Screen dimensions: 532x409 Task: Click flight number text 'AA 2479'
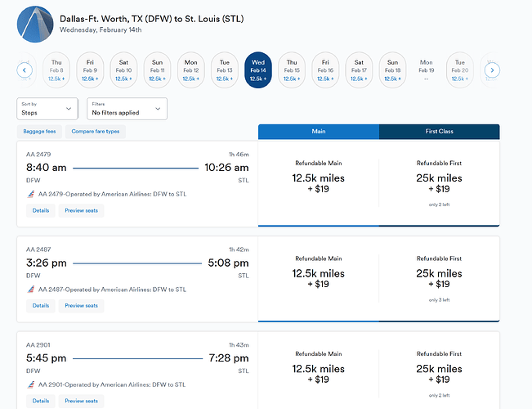pyautogui.click(x=38, y=155)
